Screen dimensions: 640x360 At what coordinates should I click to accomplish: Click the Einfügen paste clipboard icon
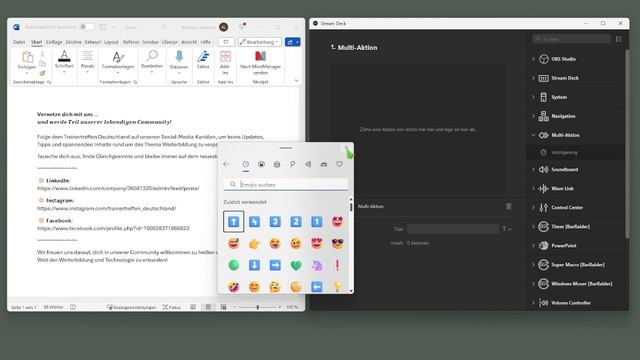[x=27, y=57]
